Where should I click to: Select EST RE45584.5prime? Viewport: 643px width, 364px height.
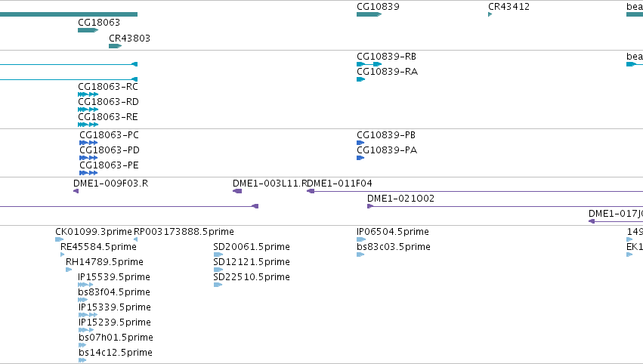98,247
